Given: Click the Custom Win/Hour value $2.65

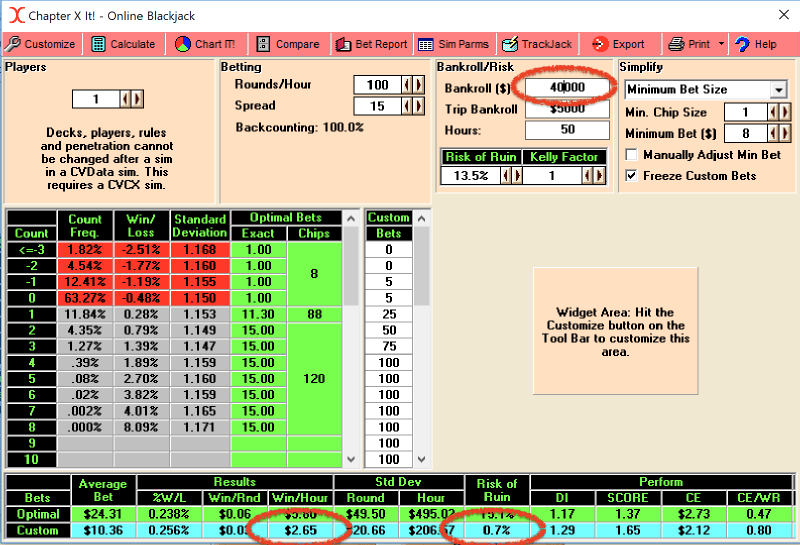Looking at the screenshot, I should tap(301, 530).
